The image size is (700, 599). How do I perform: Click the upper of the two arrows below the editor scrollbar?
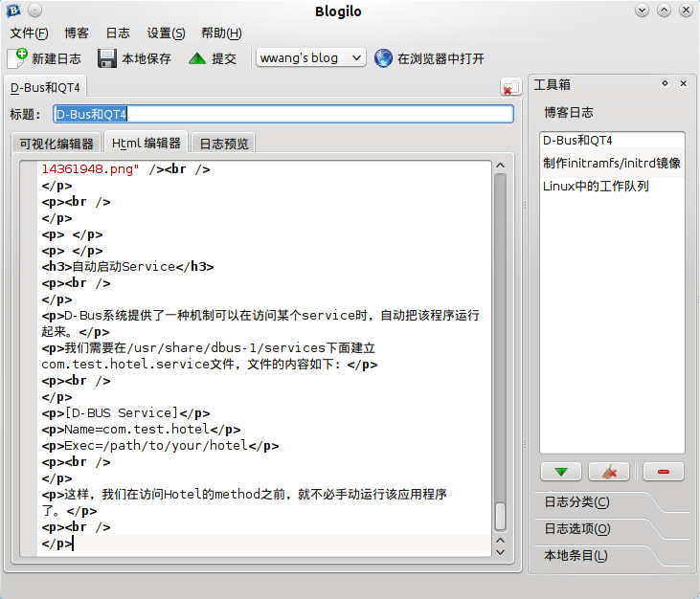pyautogui.click(x=501, y=541)
